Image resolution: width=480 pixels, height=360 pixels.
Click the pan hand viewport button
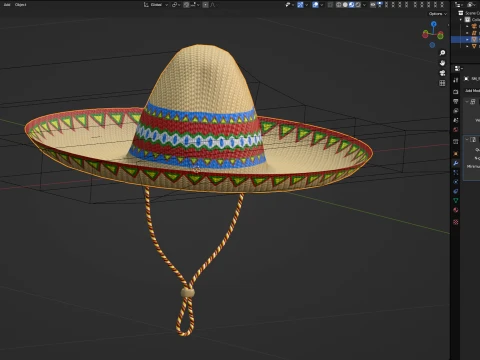tap(442, 63)
